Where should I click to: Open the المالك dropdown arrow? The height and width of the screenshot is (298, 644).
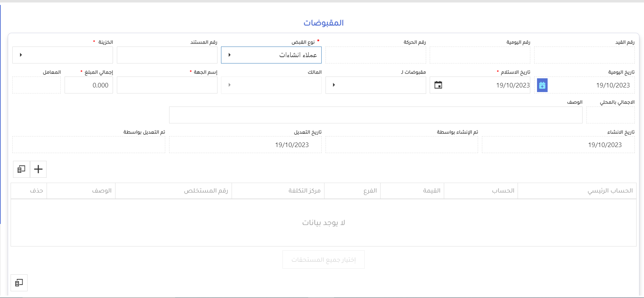coord(229,85)
